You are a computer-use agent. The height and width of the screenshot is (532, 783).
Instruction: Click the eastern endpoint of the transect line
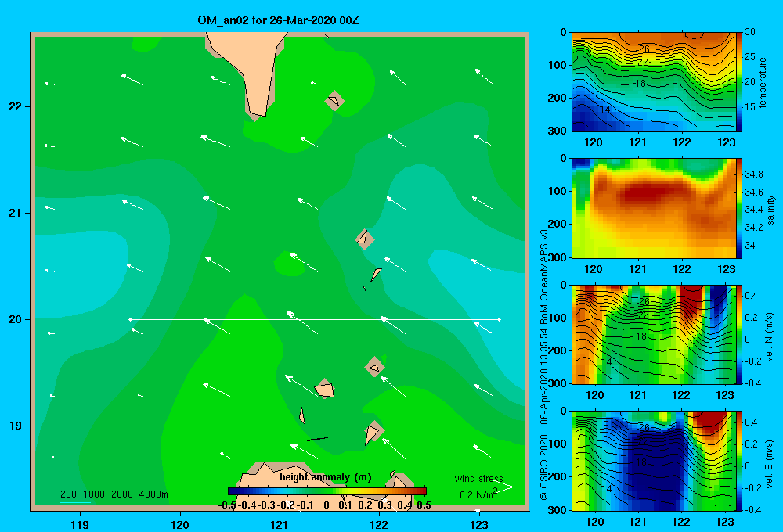coord(500,319)
